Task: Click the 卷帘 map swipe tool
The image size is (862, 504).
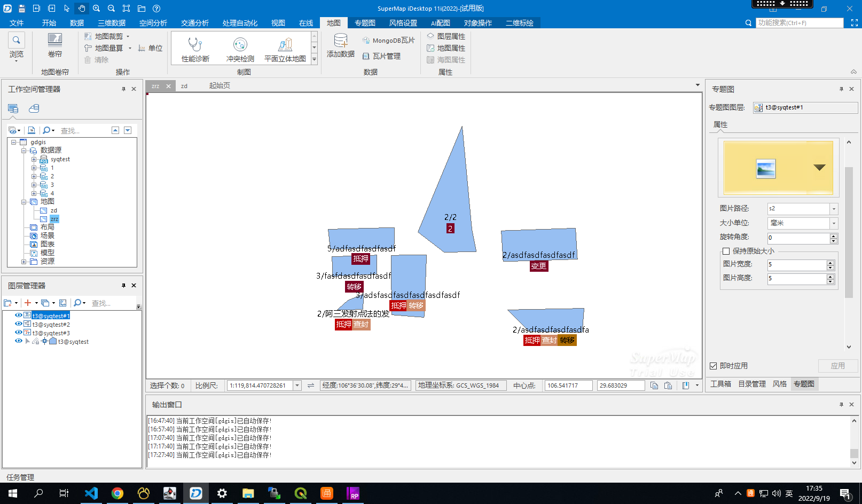Action: (x=55, y=46)
